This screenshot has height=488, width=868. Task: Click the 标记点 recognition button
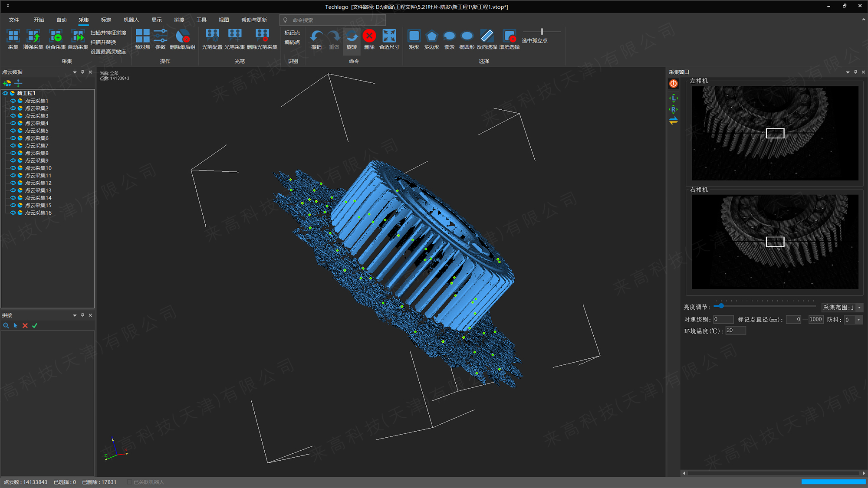(292, 33)
